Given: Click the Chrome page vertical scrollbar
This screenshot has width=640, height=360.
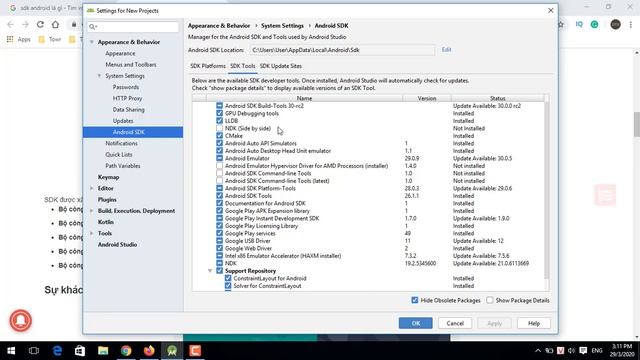Looking at the screenshot, I should coord(637,124).
